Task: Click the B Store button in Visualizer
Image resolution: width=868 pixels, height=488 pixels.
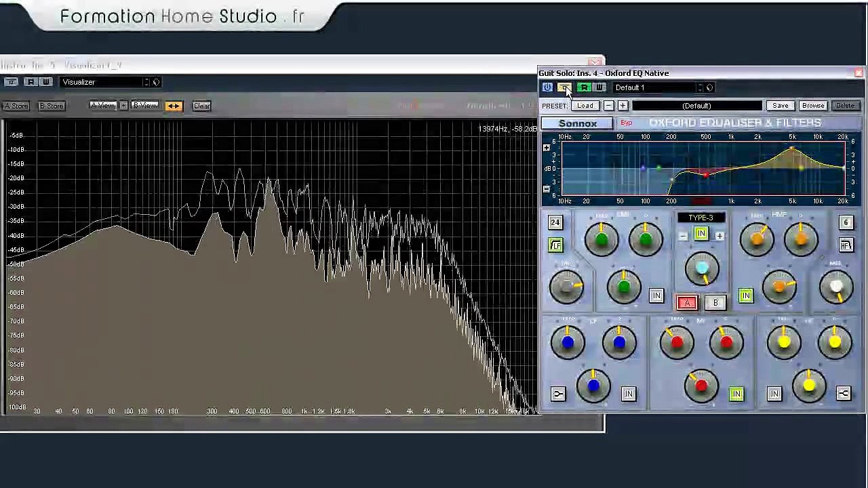Action: [52, 106]
